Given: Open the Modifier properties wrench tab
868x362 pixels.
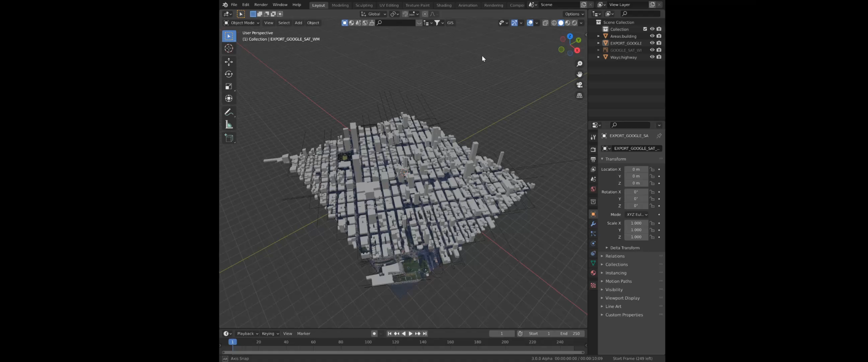Looking at the screenshot, I should (593, 224).
